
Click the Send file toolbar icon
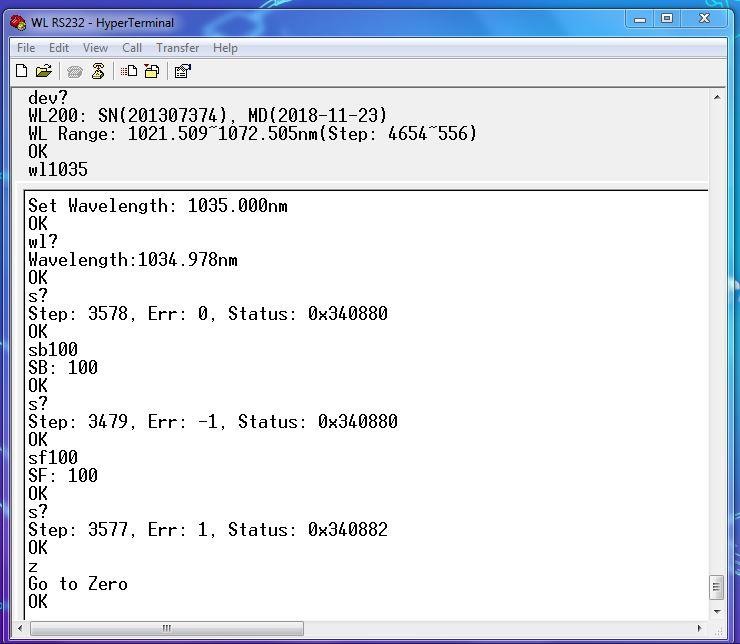129,71
